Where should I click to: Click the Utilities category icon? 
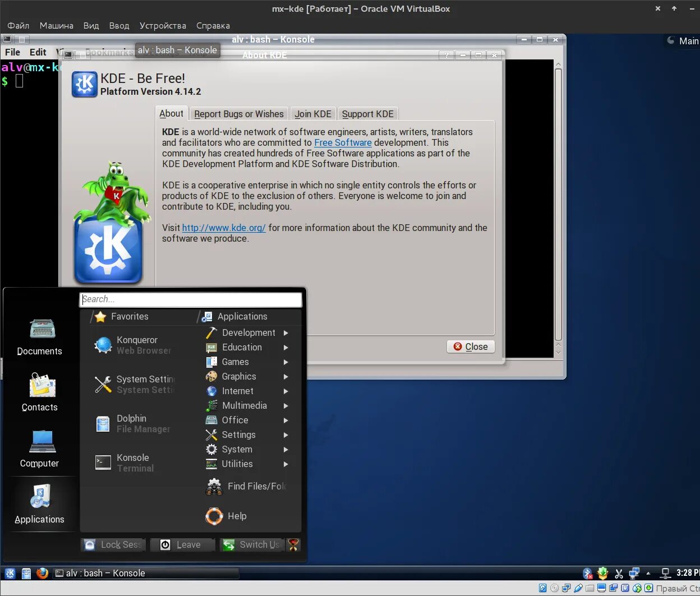point(211,464)
